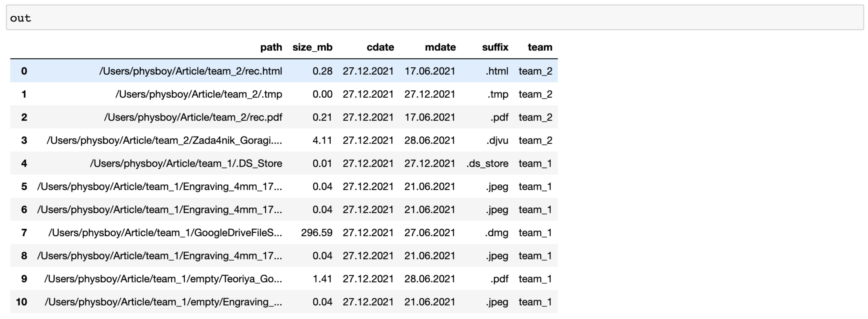The image size is (868, 319).
Task: Select row index 2 label
Action: 24,117
